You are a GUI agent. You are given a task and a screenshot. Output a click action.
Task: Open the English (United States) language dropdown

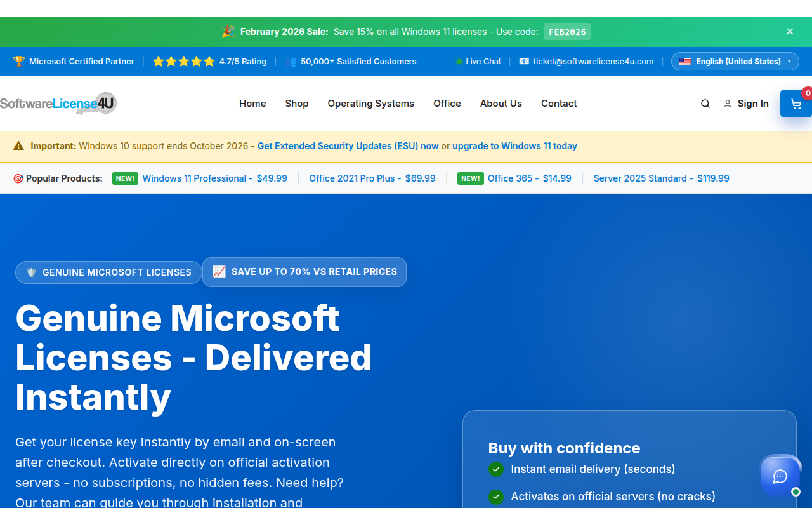(x=735, y=62)
